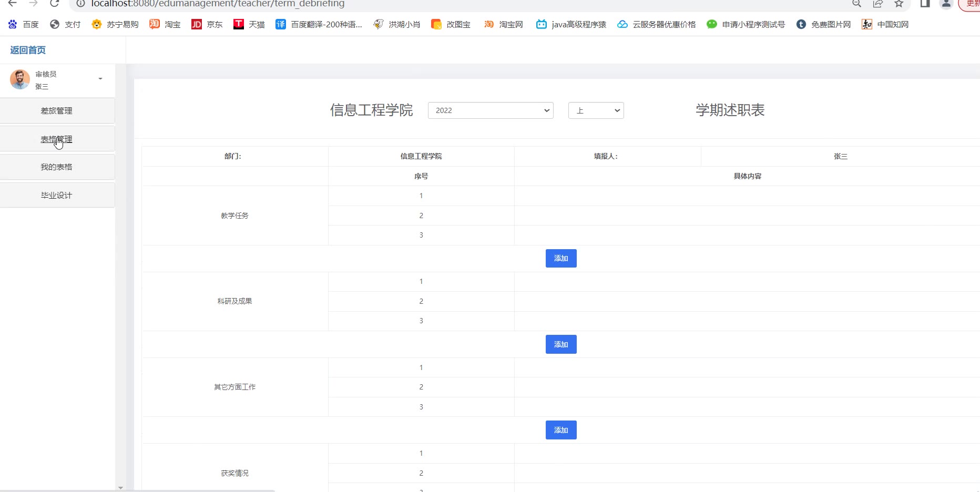The height and width of the screenshot is (492, 980).
Task: Open the semester 上 dropdown
Action: pyautogui.click(x=596, y=110)
